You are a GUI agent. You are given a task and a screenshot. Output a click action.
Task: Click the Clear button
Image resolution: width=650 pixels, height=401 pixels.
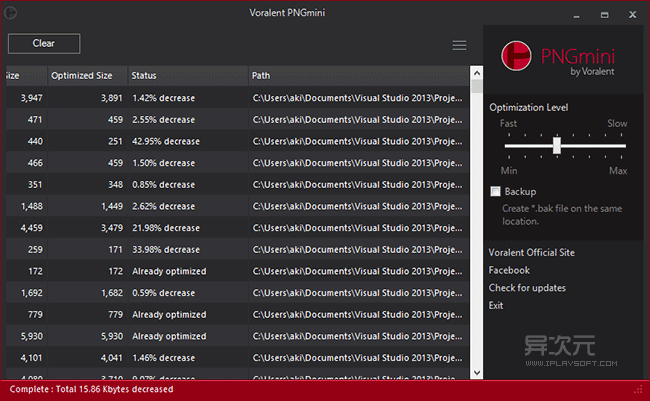pyautogui.click(x=44, y=44)
